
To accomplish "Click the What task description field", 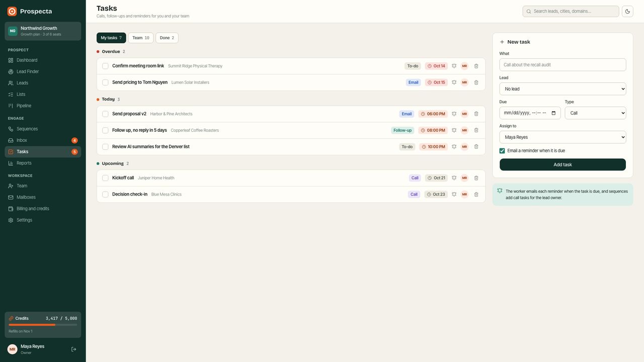I will 562,65.
